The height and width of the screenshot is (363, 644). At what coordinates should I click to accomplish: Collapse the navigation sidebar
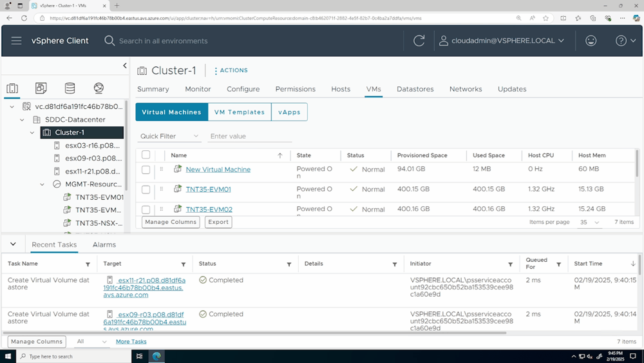[x=125, y=65]
